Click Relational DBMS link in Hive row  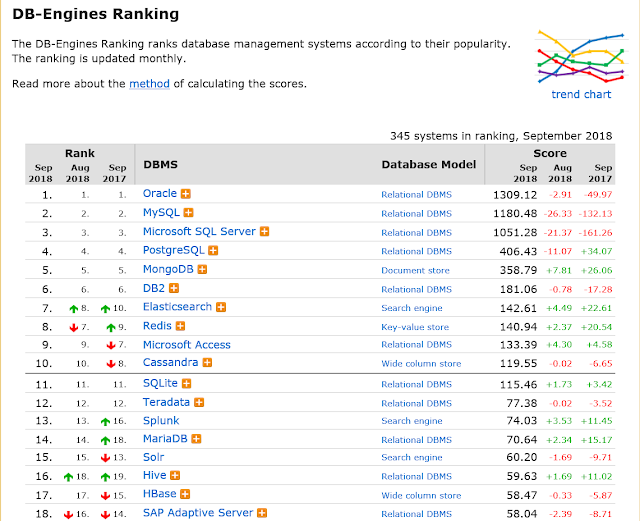click(x=416, y=476)
